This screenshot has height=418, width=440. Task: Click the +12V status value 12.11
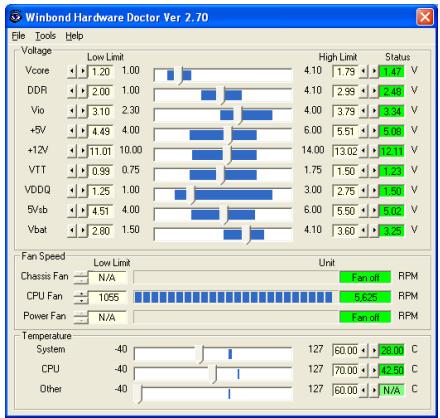click(x=392, y=151)
